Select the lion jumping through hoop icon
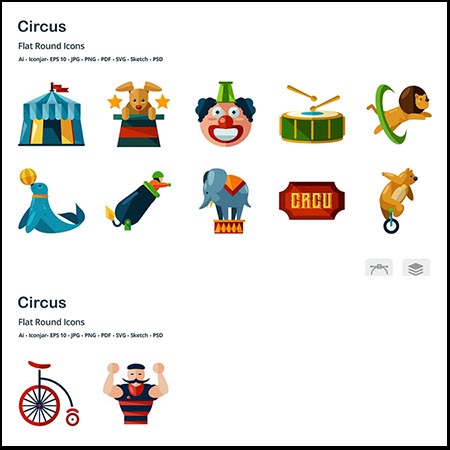 click(x=399, y=114)
